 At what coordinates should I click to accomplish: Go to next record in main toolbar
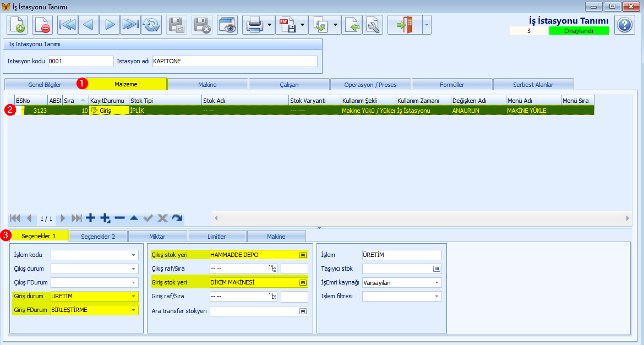click(109, 25)
